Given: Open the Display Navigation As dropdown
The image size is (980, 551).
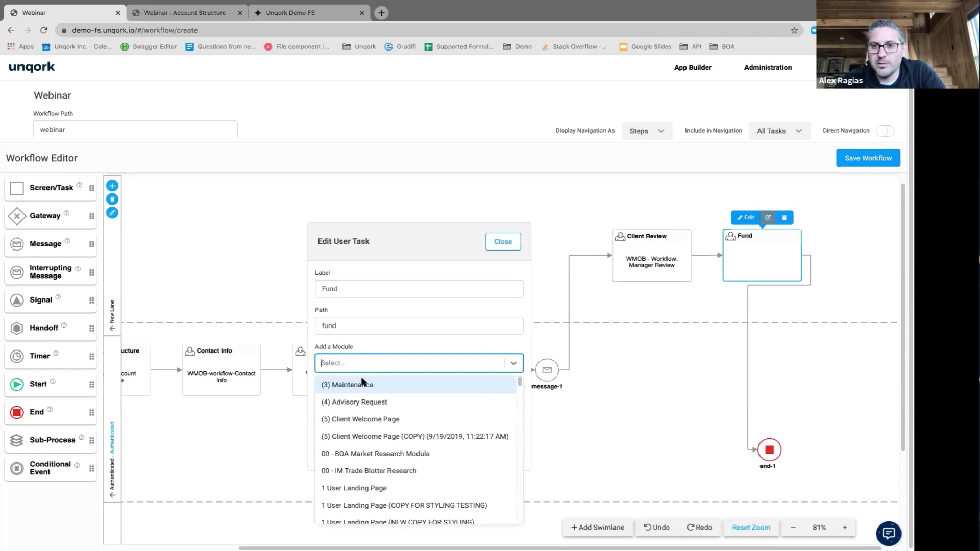Looking at the screenshot, I should point(646,131).
